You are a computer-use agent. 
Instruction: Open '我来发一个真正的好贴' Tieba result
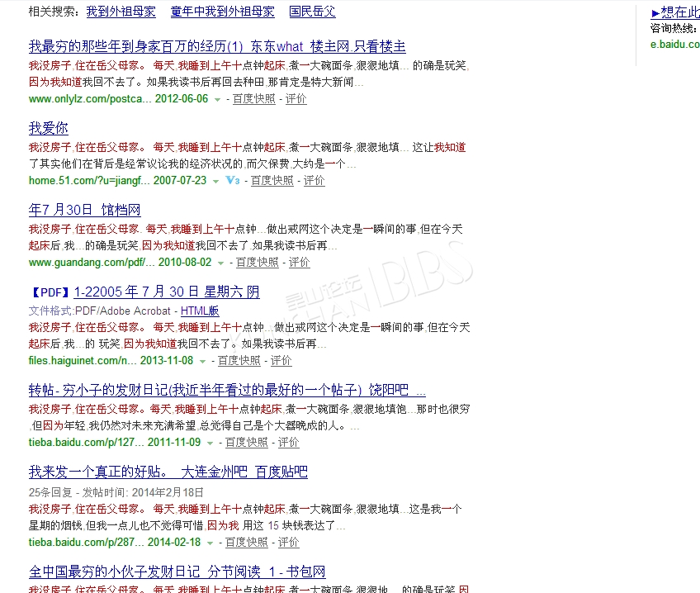[168, 472]
